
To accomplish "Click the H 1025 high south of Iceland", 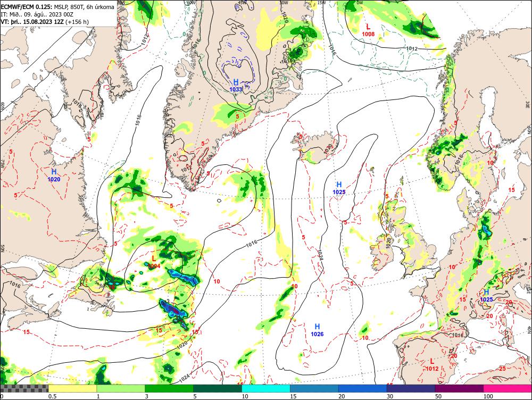I will click(339, 188).
